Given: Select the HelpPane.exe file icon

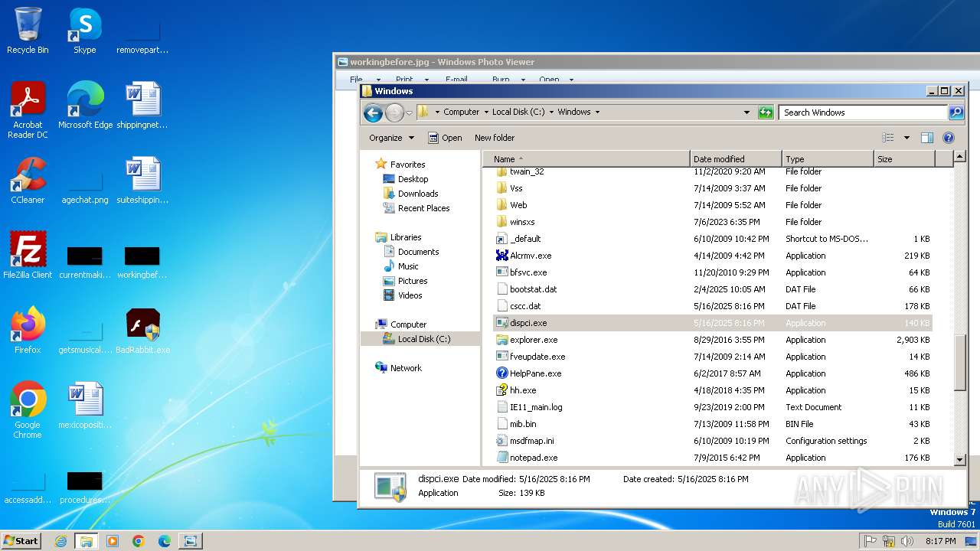Looking at the screenshot, I should (502, 373).
